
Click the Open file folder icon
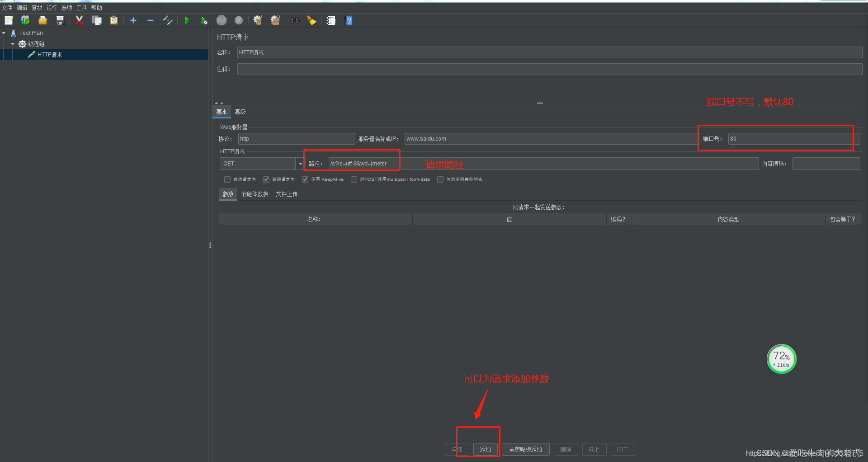[43, 20]
